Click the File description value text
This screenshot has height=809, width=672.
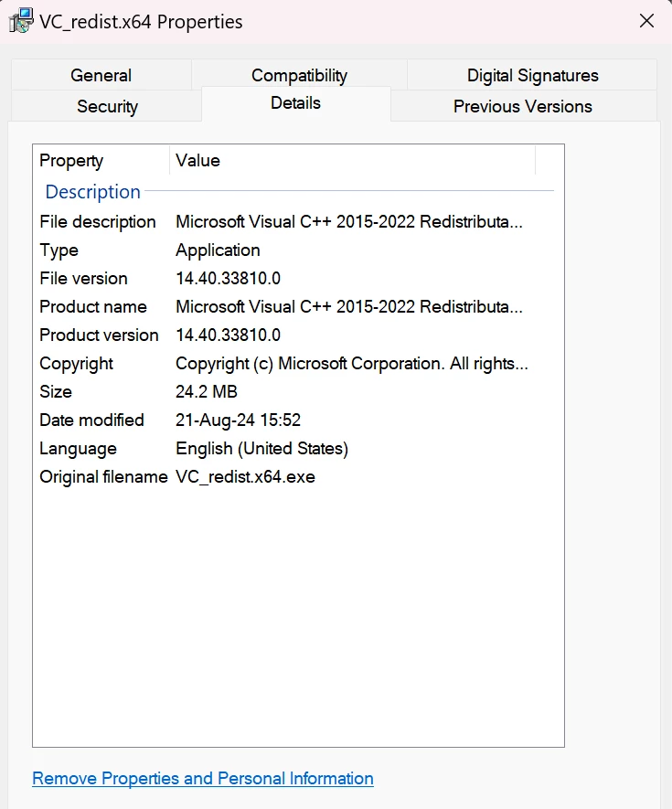[x=349, y=222]
